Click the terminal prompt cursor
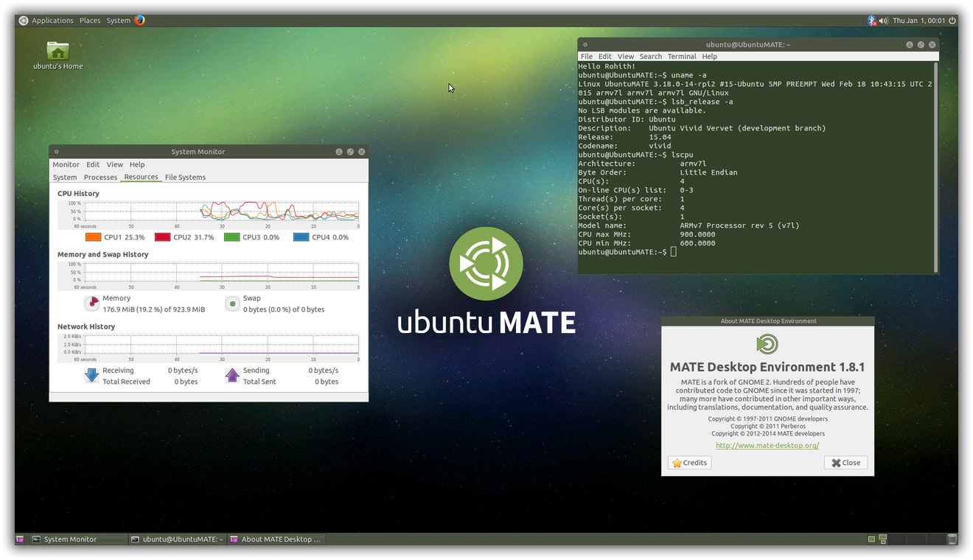 673,252
